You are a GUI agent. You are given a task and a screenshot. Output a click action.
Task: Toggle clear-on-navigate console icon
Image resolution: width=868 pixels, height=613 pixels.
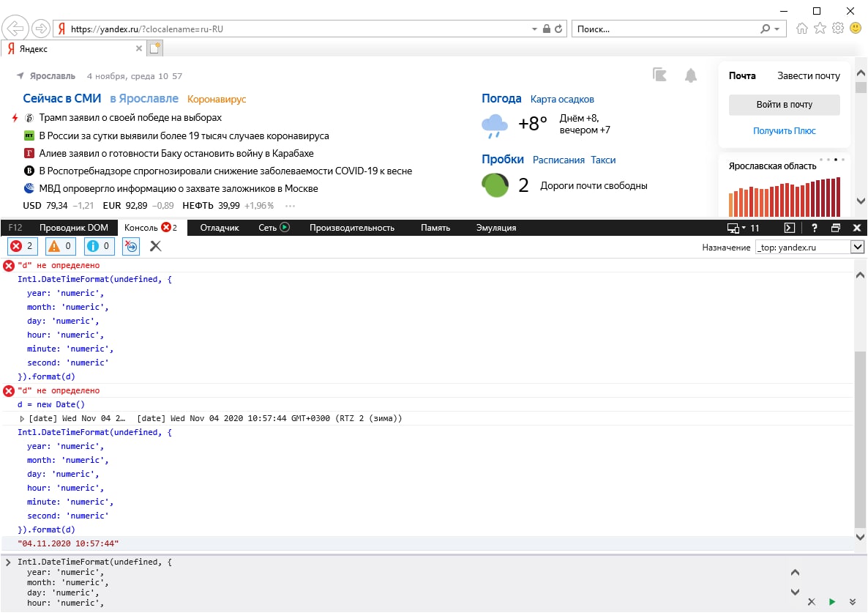[x=131, y=246]
